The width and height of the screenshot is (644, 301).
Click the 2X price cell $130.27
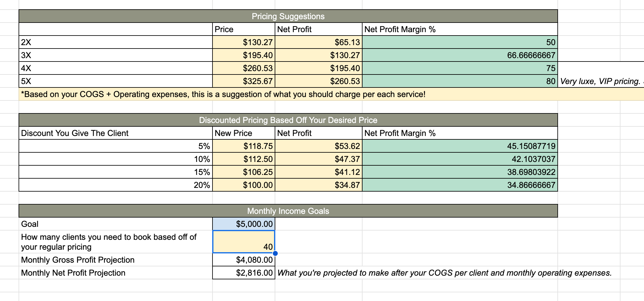click(244, 42)
